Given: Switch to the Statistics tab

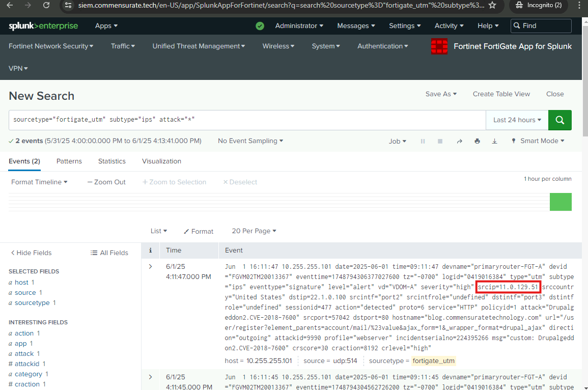Looking at the screenshot, I should tap(112, 161).
